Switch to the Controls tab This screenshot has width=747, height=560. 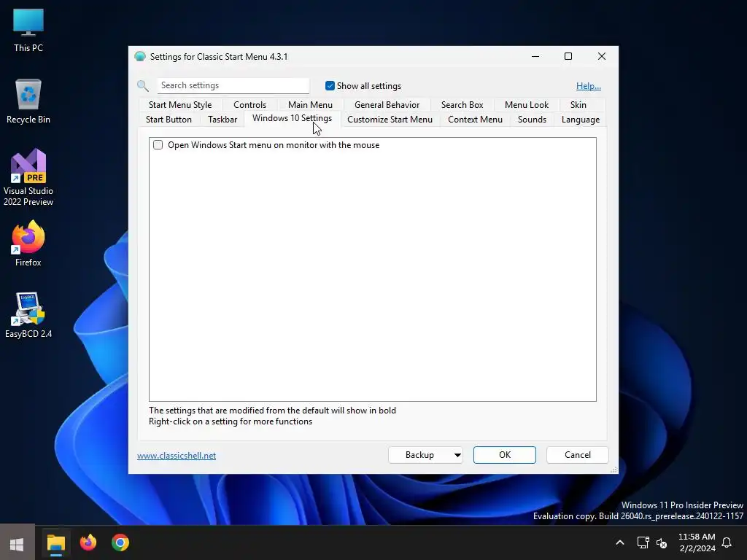tap(249, 105)
